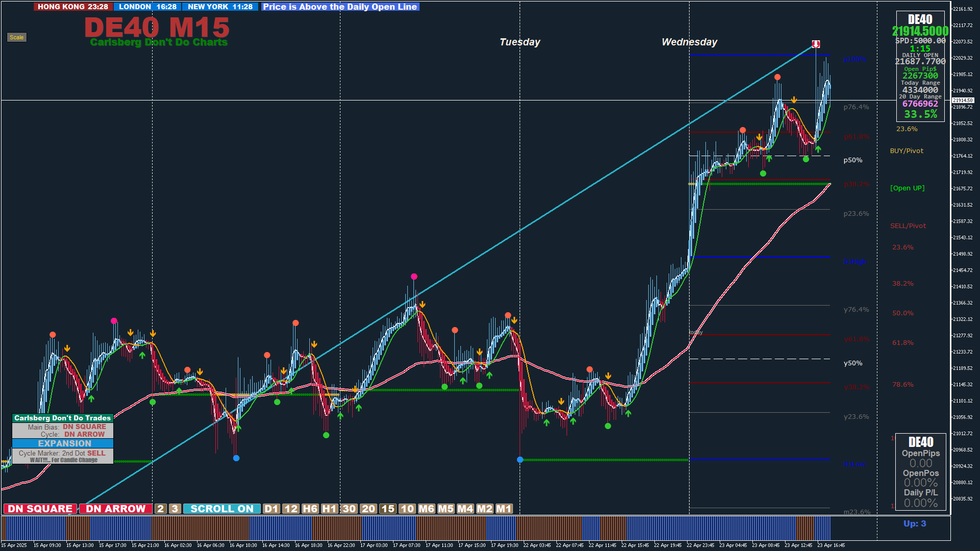Toggle the DN ARROW indicator button
This screenshot has width=980, height=551.
coord(115,509)
